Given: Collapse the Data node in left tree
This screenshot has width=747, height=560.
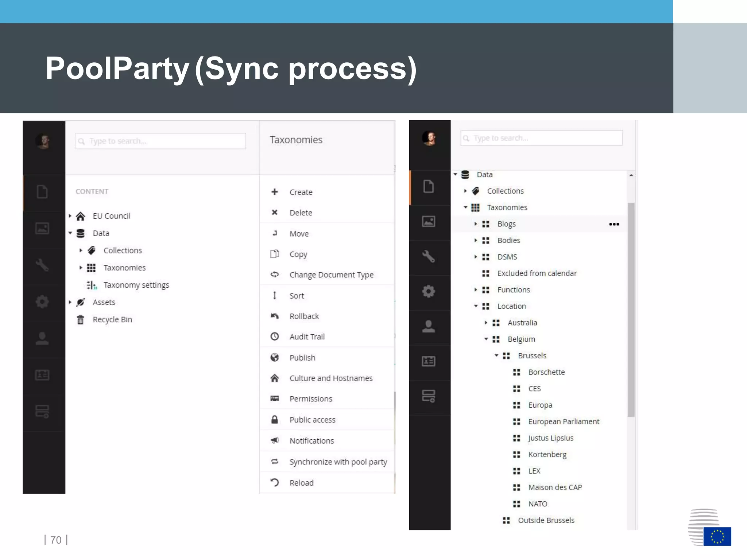Looking at the screenshot, I should coord(70,233).
